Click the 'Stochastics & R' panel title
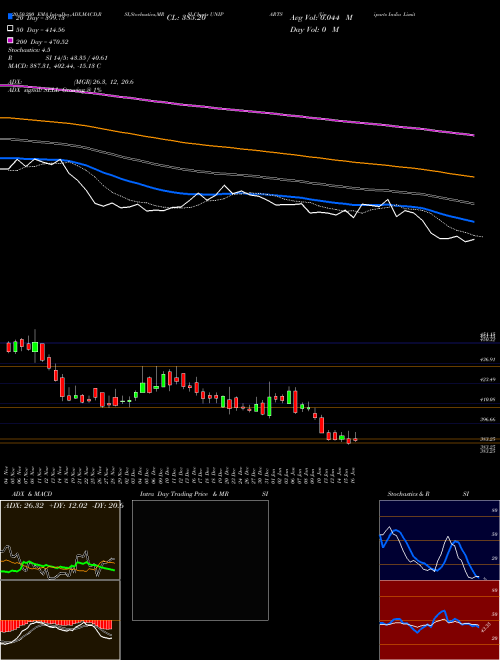 pos(409,494)
